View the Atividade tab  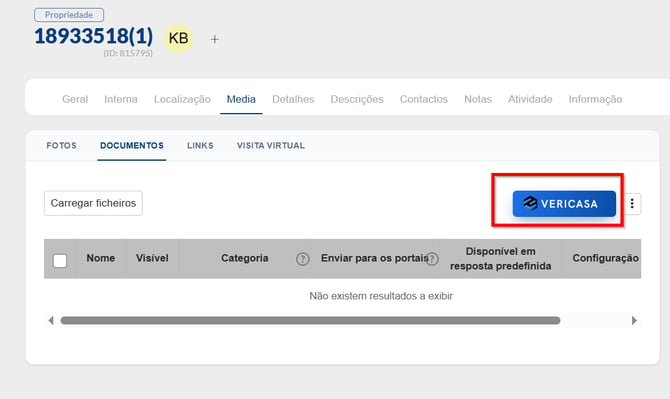coord(530,99)
